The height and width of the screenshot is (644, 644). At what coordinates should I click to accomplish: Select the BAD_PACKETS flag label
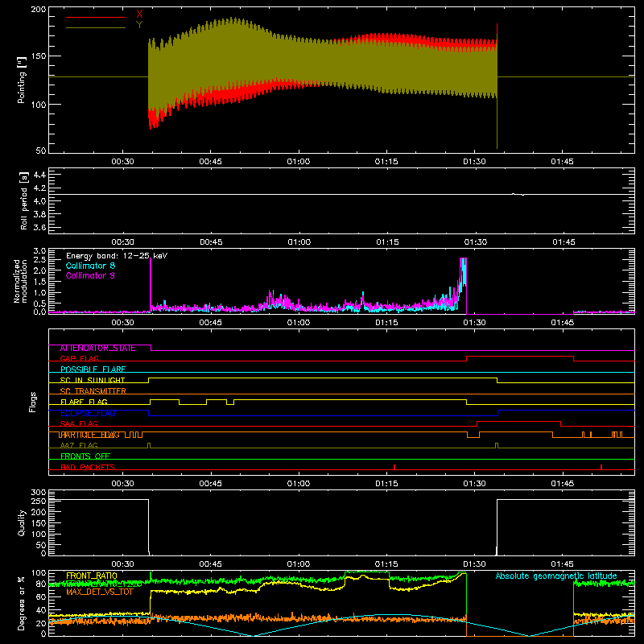(88, 467)
